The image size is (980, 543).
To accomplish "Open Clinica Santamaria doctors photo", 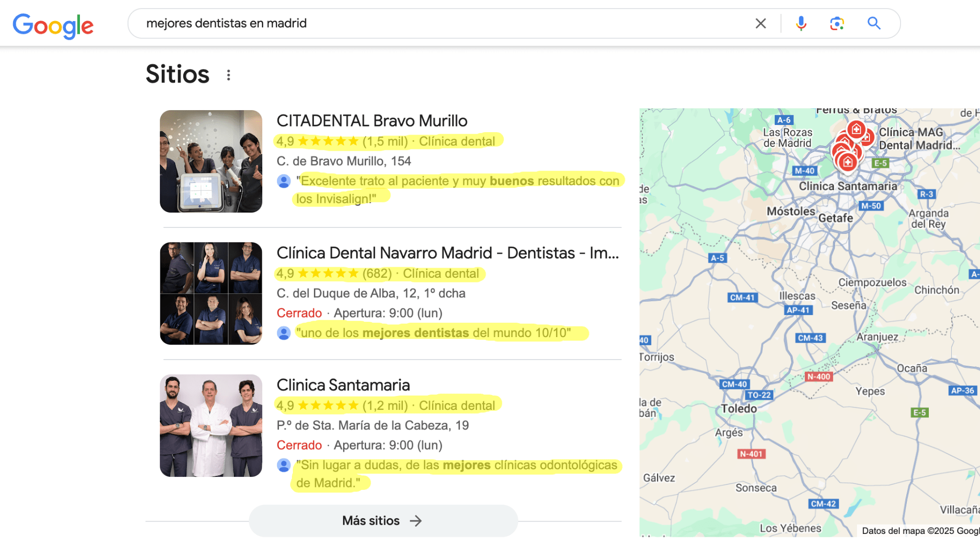I will coord(211,426).
